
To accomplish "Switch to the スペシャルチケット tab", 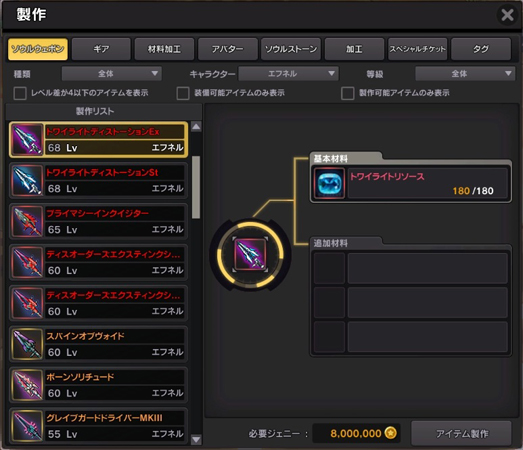I will pos(418,49).
